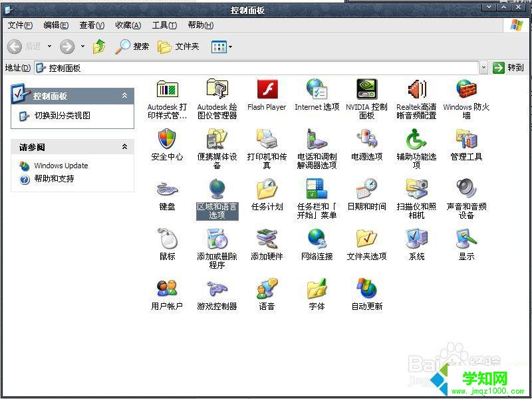Click the 后退 back button
The width and height of the screenshot is (532, 399).
coord(25,47)
